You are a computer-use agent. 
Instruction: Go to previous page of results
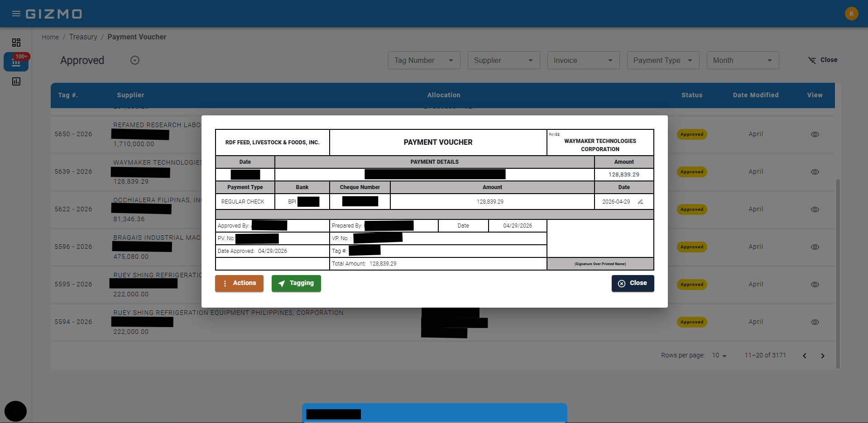(x=805, y=356)
